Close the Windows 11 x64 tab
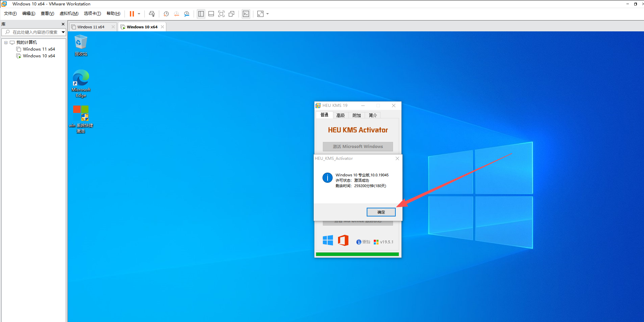This screenshot has height=322, width=644. (113, 27)
